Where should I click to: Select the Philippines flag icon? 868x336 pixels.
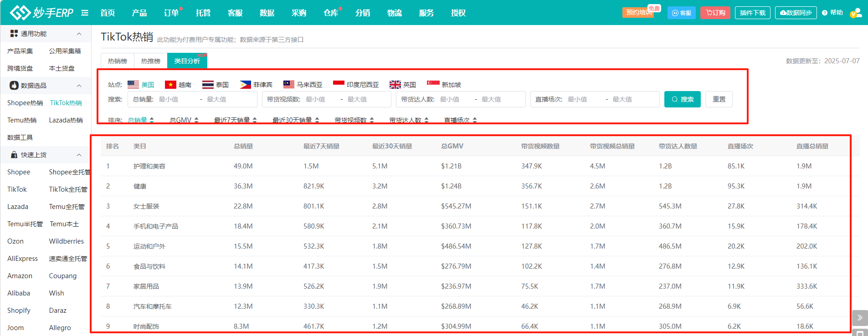pos(245,85)
